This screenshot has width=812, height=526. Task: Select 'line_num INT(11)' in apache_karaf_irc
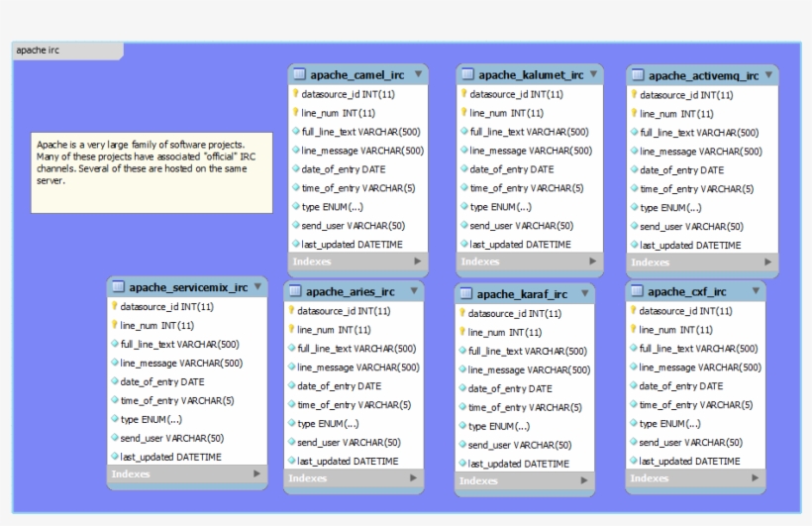[505, 332]
